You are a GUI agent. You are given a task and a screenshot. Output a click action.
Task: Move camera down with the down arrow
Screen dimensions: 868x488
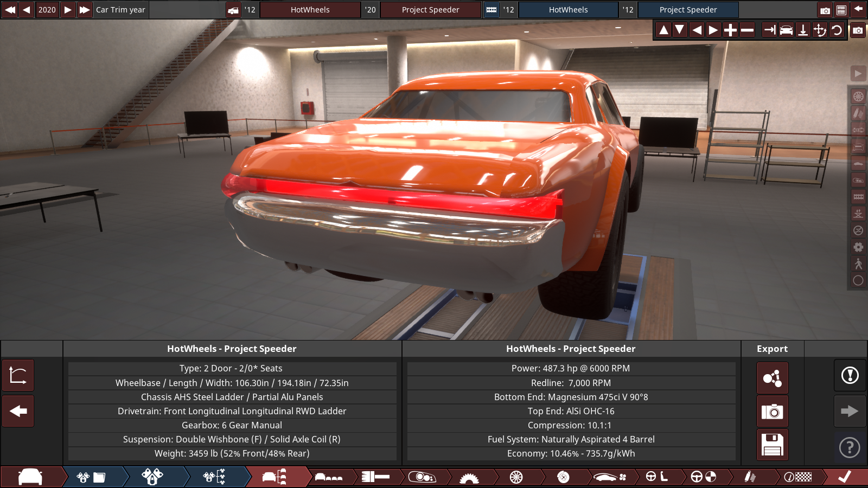tap(680, 30)
